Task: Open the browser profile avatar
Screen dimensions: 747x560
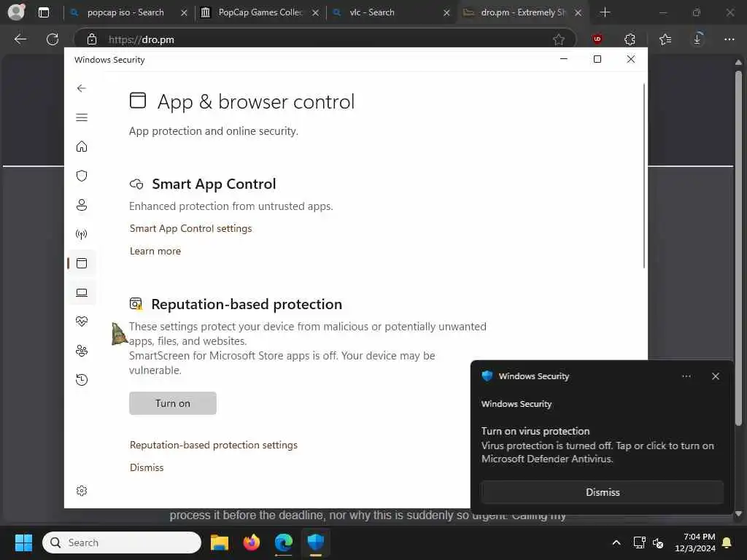Action: tap(16, 12)
